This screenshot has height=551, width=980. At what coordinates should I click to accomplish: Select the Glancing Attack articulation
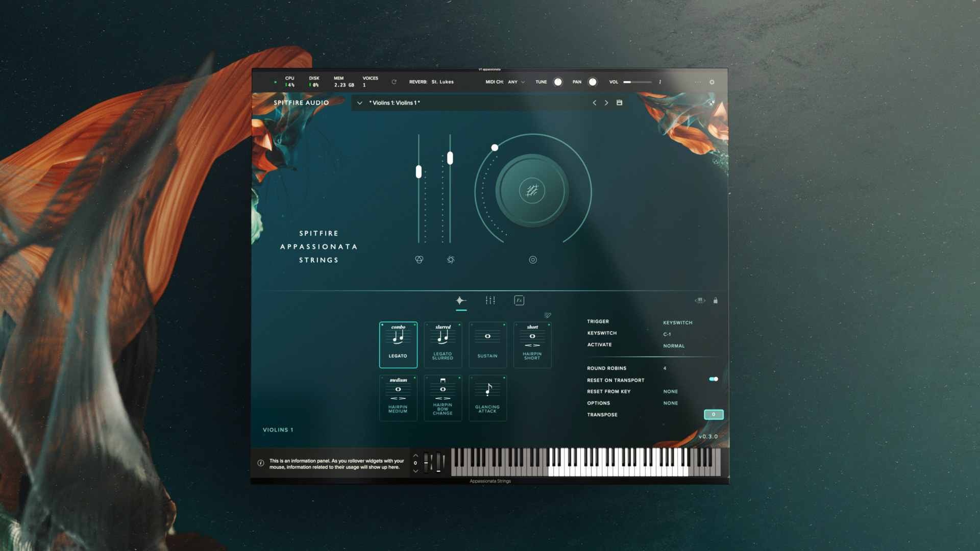[x=487, y=398]
